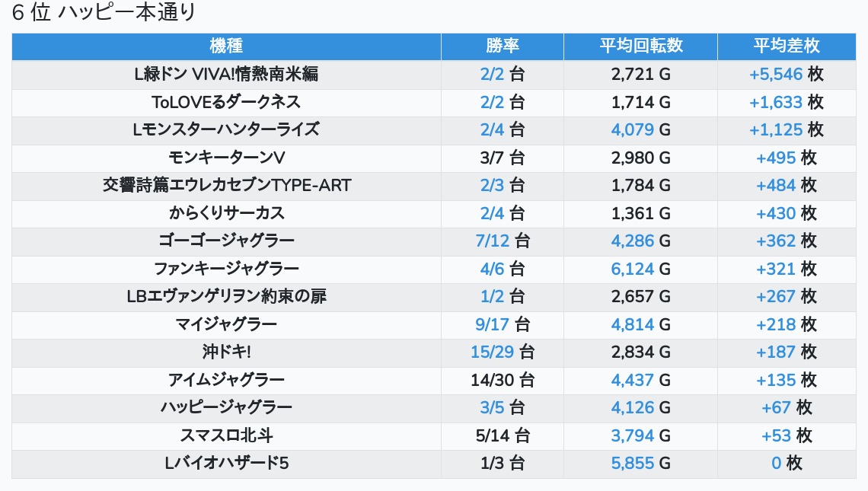Click 3,794 G for スマスロ北斗
Image resolution: width=868 pixels, height=491 pixels.
pyautogui.click(x=640, y=435)
